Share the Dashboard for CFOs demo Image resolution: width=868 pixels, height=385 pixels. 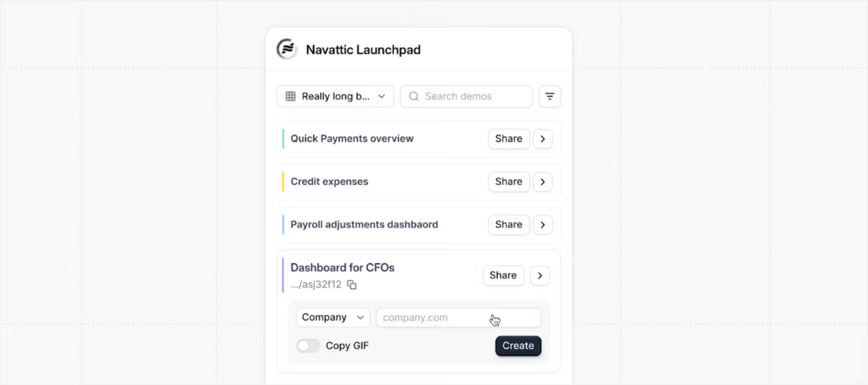(503, 276)
